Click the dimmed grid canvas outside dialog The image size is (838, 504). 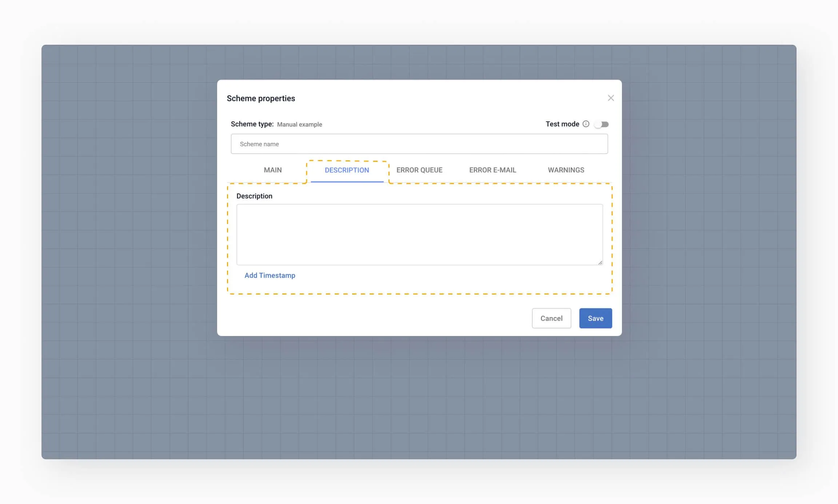click(127, 255)
